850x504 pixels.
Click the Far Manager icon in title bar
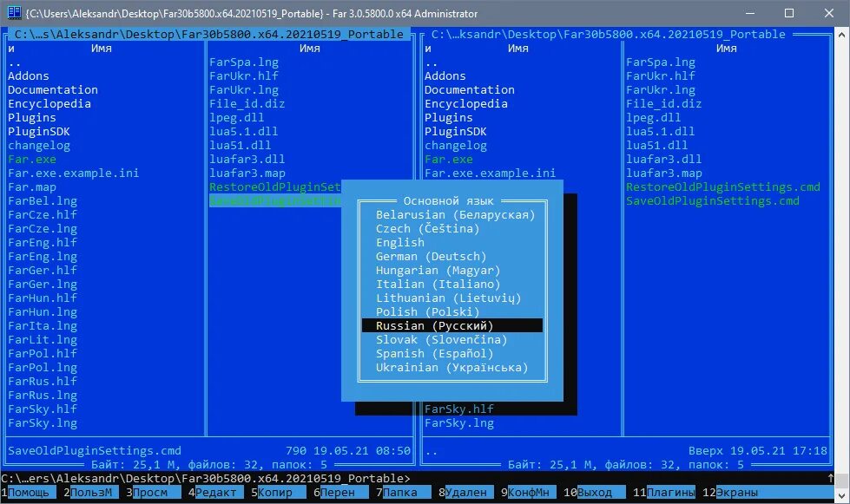coord(14,12)
